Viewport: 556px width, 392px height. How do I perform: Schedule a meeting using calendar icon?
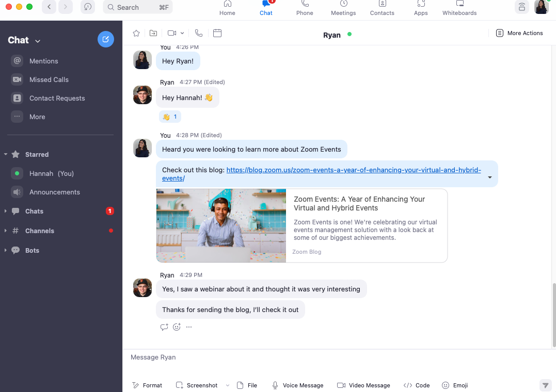pyautogui.click(x=217, y=34)
